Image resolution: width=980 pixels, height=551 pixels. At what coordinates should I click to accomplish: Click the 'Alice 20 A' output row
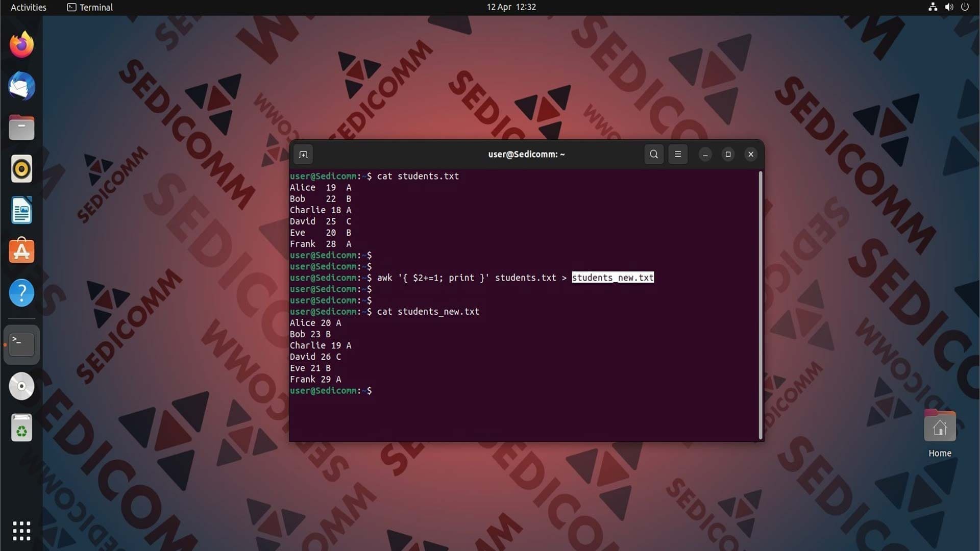(315, 323)
